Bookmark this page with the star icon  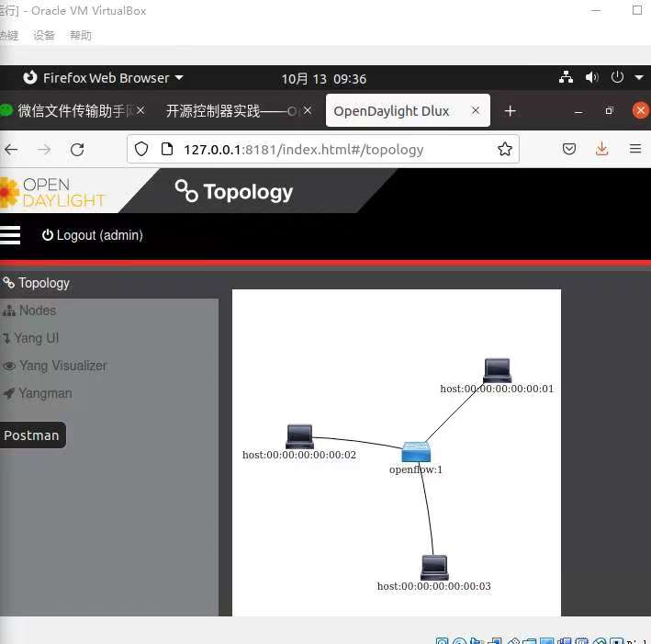coord(504,149)
